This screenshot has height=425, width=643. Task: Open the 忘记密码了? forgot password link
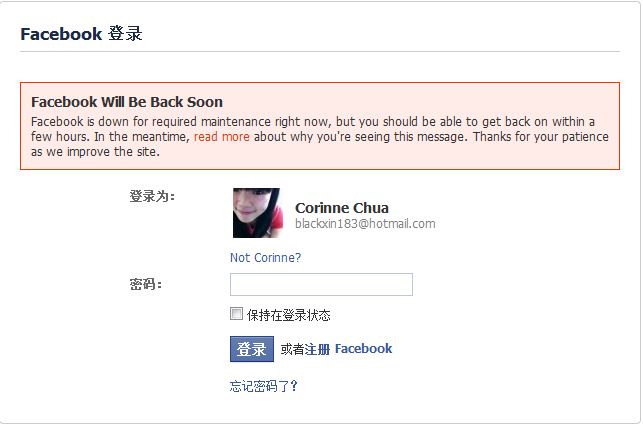264,386
